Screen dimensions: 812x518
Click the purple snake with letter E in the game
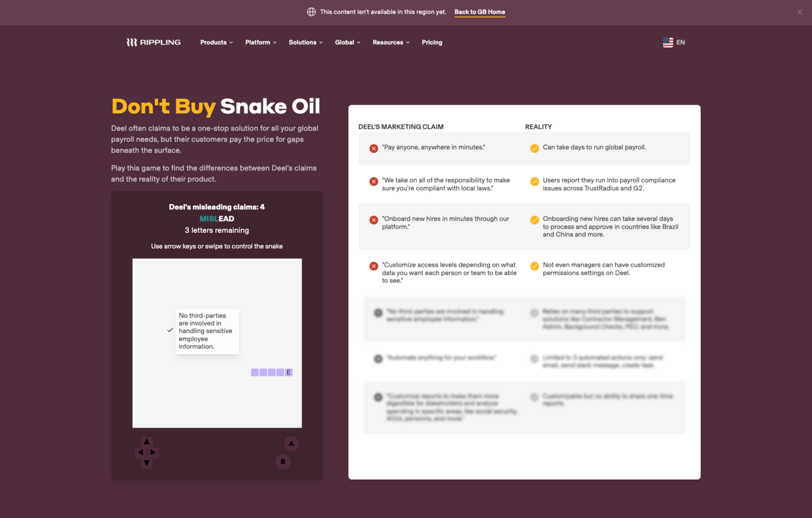click(272, 372)
